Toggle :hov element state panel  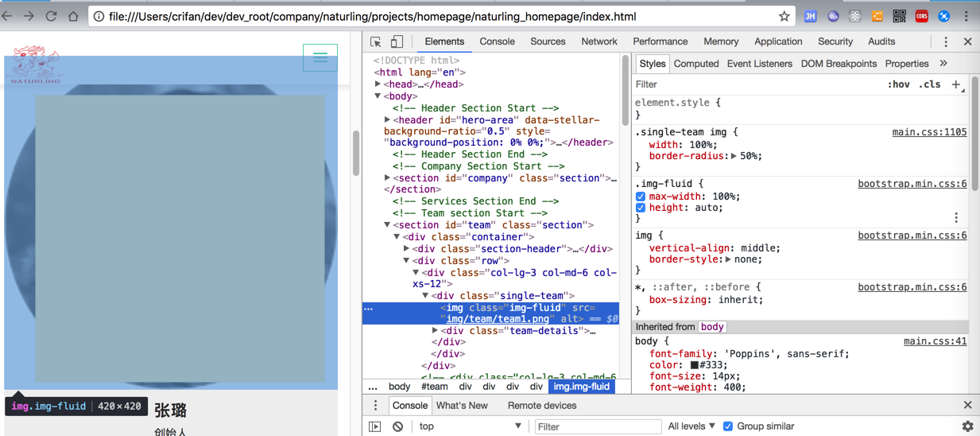tap(898, 84)
